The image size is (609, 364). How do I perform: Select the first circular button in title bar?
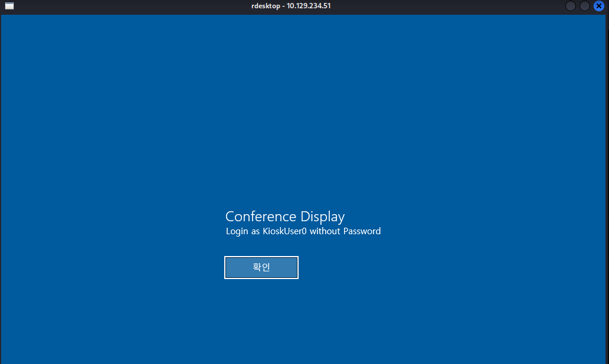coord(569,6)
